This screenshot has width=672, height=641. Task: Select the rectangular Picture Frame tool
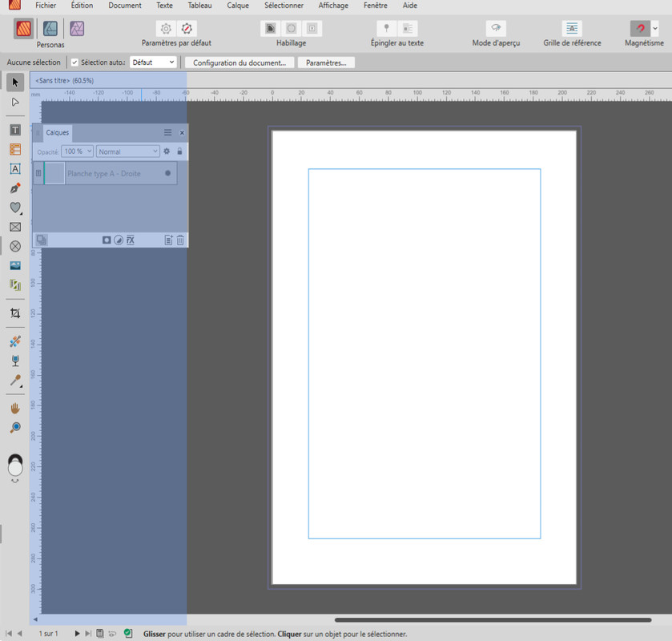click(15, 227)
